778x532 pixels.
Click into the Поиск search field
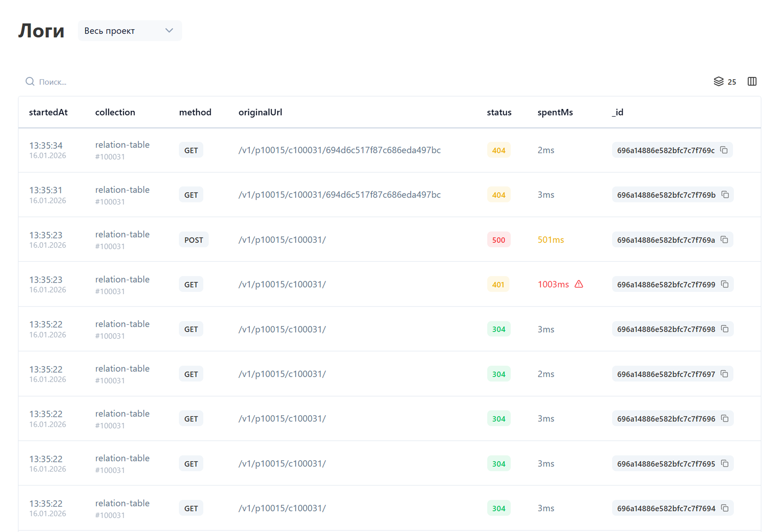(53, 82)
